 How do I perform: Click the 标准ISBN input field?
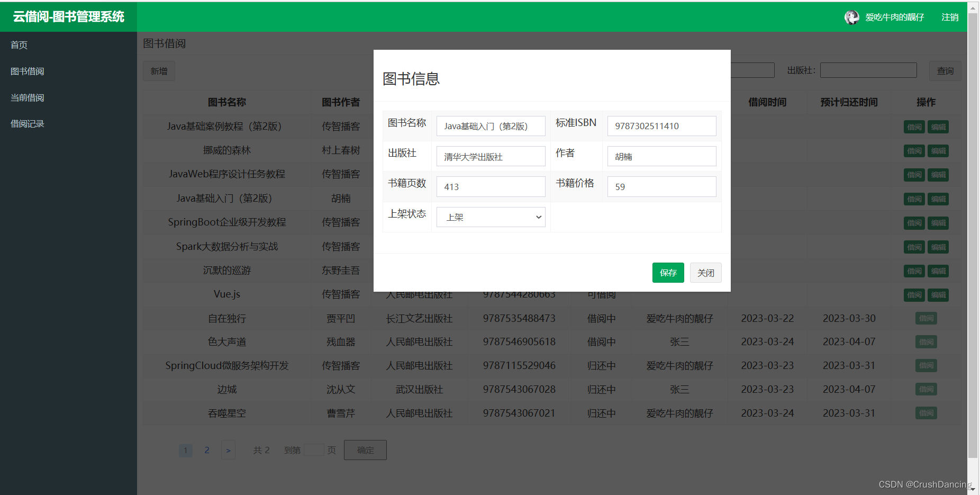point(661,126)
